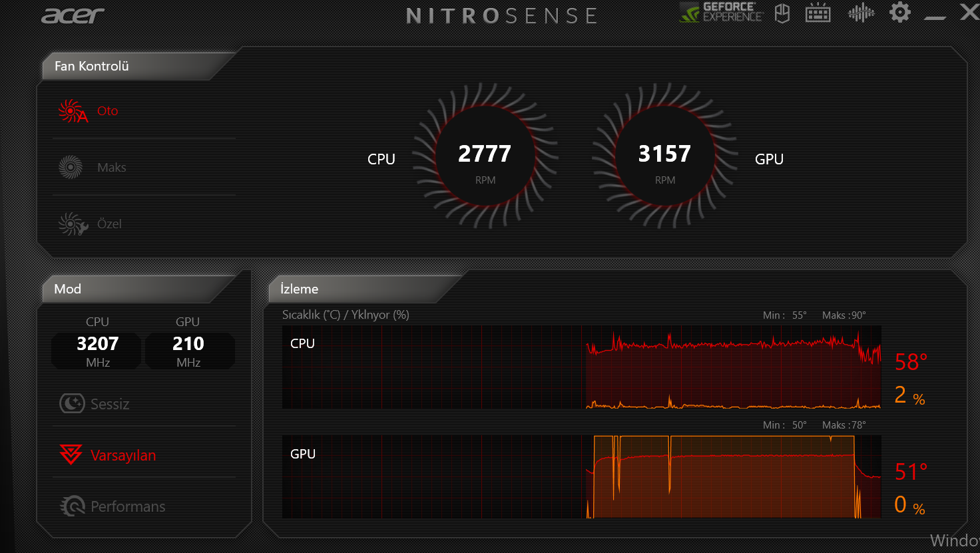Viewport: 980px width, 553px height.
Task: Click the CPU temperature reading 58°
Action: tap(911, 362)
